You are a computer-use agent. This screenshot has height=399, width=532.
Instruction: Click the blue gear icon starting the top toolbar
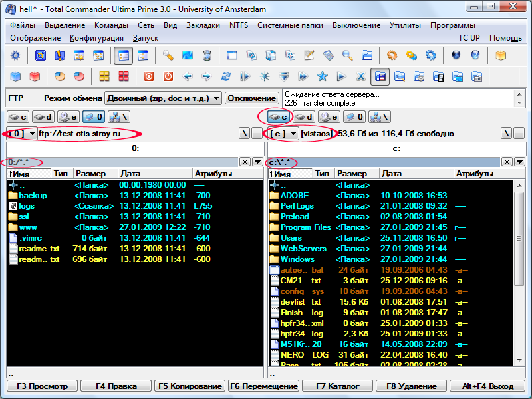(15, 55)
